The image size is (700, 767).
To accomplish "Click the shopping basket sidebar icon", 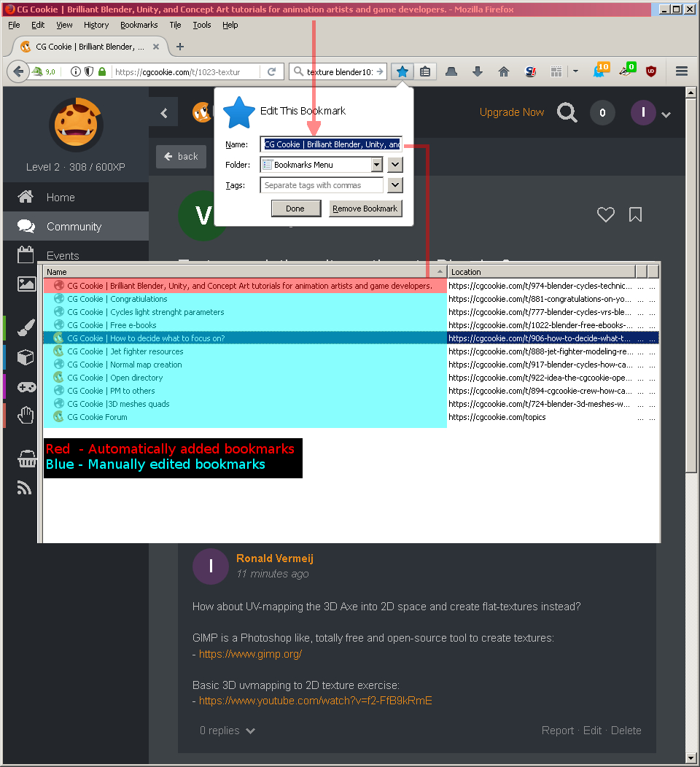I will tap(27, 459).
